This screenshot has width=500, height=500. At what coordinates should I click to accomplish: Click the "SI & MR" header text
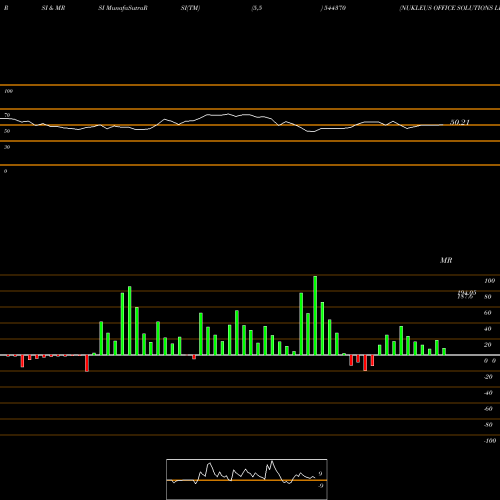pyautogui.click(x=53, y=8)
